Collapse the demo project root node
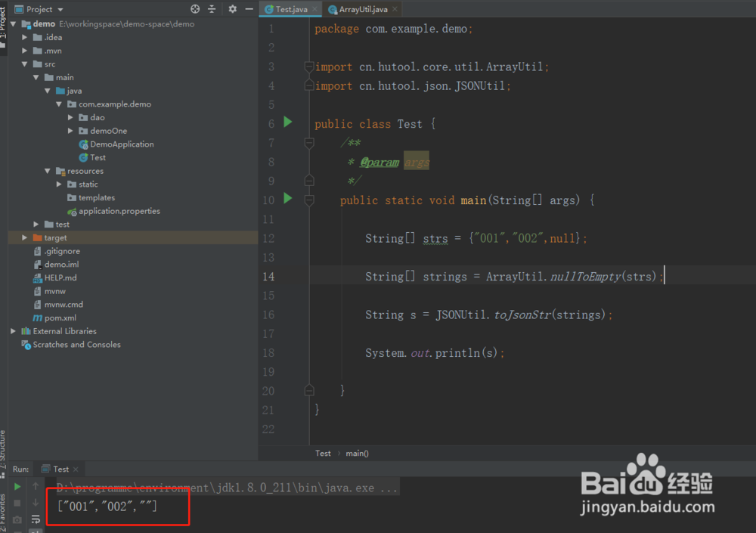Viewport: 756px width, 533px height. pos(14,23)
